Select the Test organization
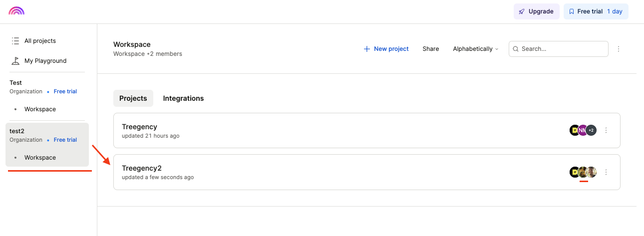The image size is (644, 236). (16, 83)
